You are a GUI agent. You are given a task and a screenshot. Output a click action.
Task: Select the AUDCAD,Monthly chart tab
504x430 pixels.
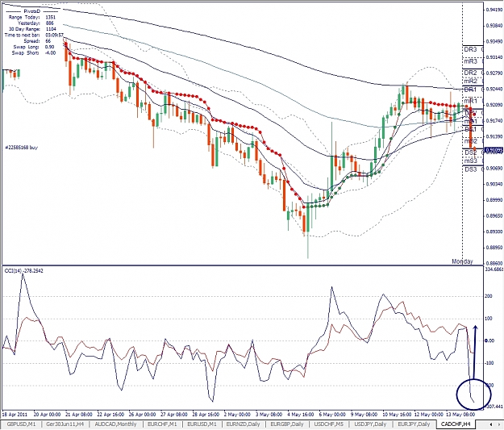click(115, 424)
